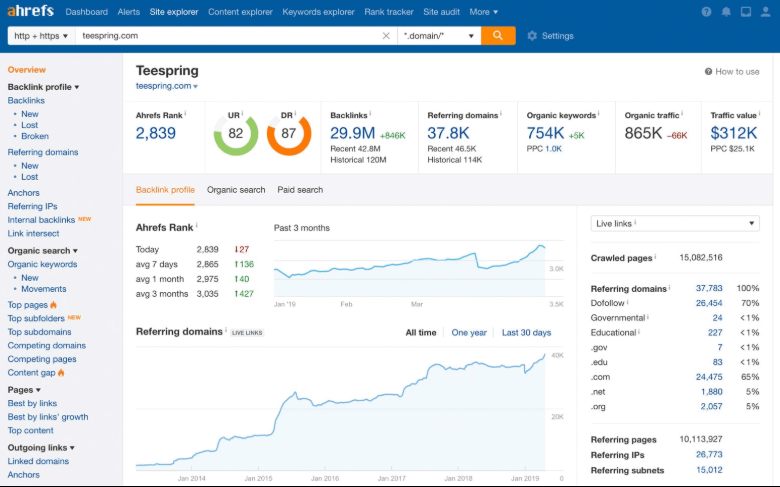Click the orange search magnifier button
The width and height of the screenshot is (780, 487).
[x=498, y=36]
